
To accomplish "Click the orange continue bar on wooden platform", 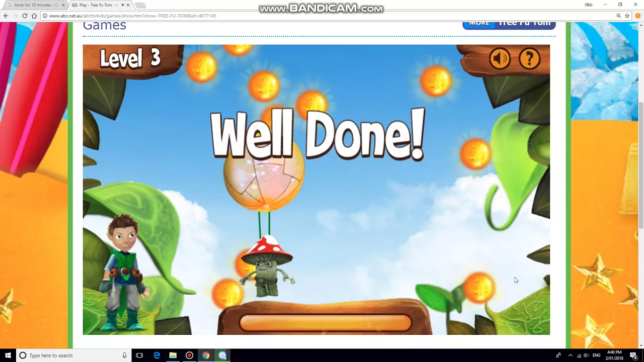I will [x=326, y=323].
